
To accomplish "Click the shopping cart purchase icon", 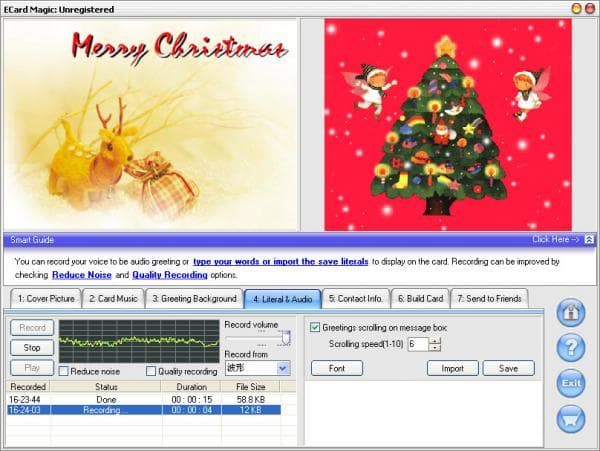I will 571,416.
